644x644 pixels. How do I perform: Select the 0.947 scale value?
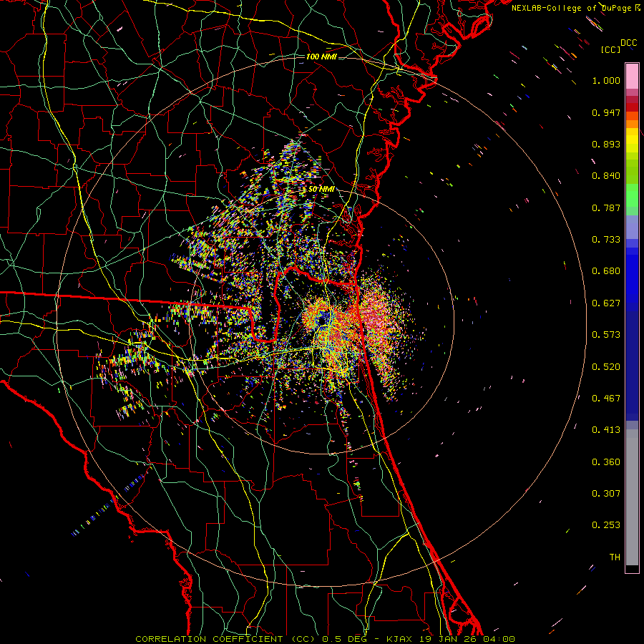pyautogui.click(x=606, y=112)
